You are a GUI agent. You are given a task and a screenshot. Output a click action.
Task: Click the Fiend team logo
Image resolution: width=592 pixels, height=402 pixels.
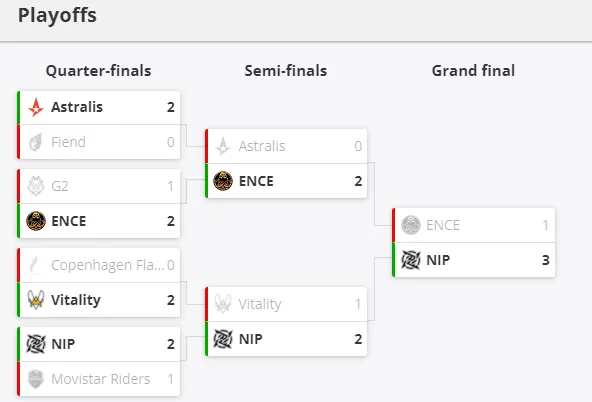[35, 142]
